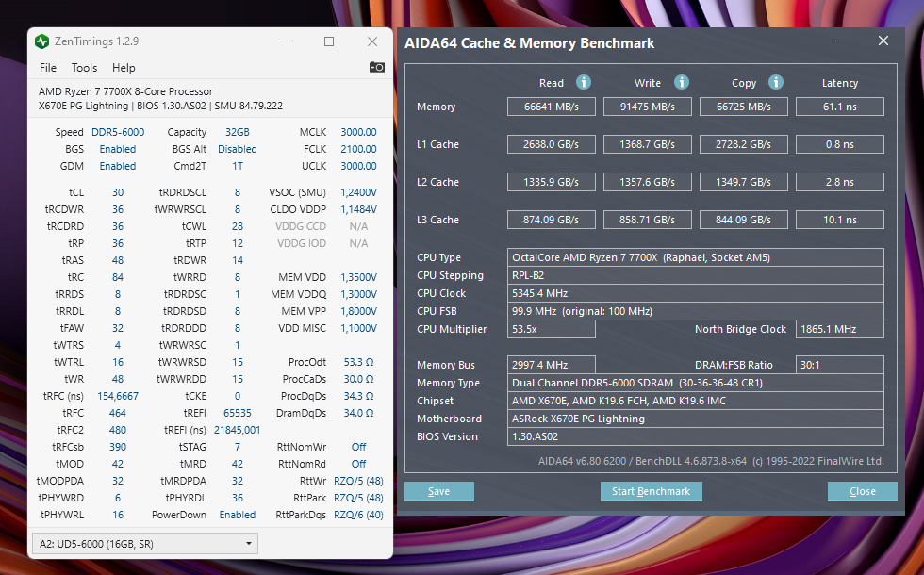The image size is (924, 575).
Task: Minimize the AIDA64 benchmark window
Action: [x=840, y=41]
